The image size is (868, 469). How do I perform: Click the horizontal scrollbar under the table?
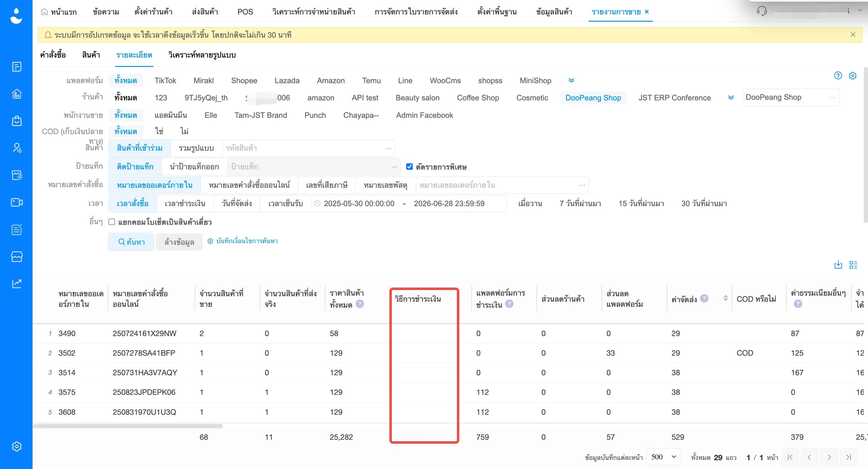pos(128,426)
